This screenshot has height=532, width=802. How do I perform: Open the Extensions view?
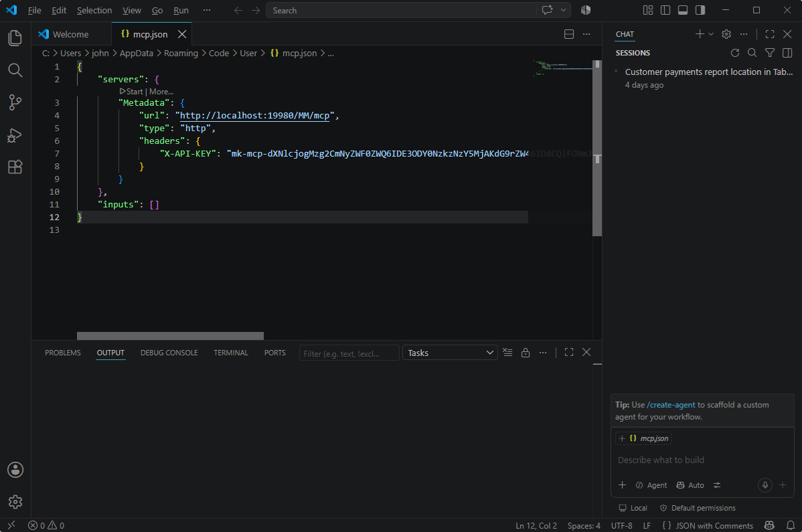coord(15,167)
